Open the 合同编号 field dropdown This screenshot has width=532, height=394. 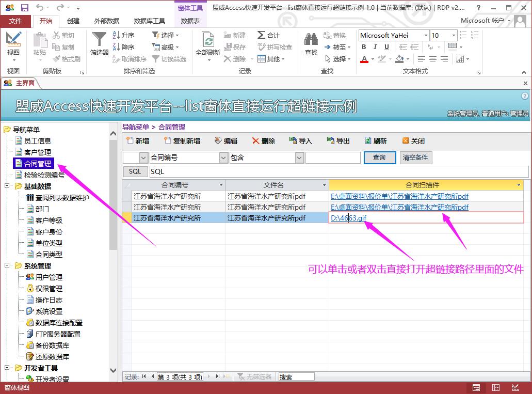[223, 157]
